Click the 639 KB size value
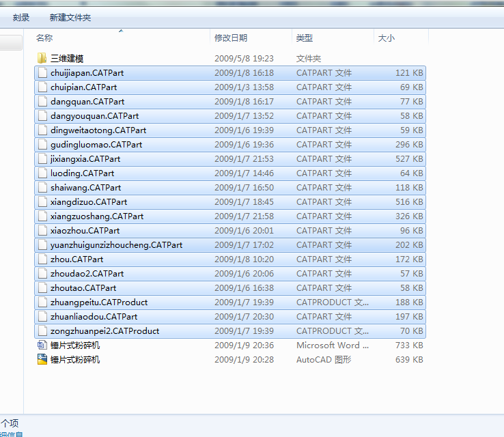The width and height of the screenshot is (504, 437). point(409,360)
